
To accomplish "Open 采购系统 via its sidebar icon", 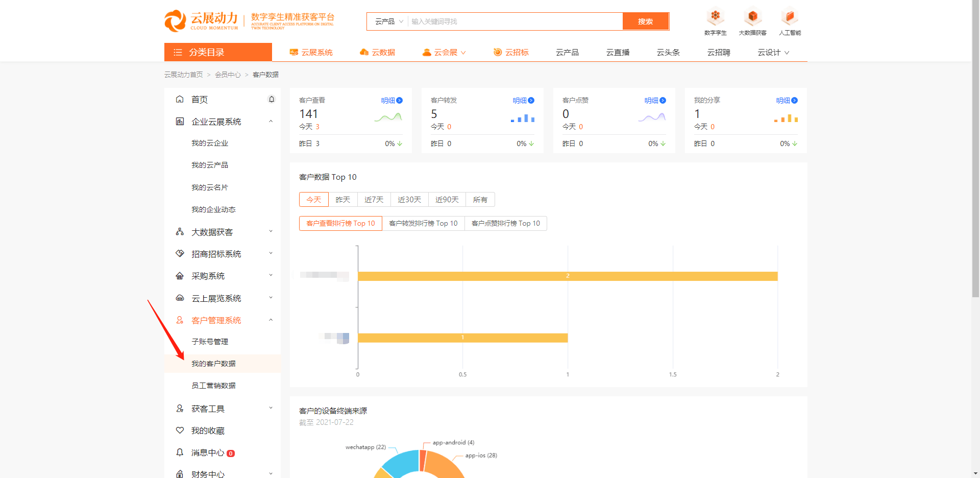I will [180, 275].
